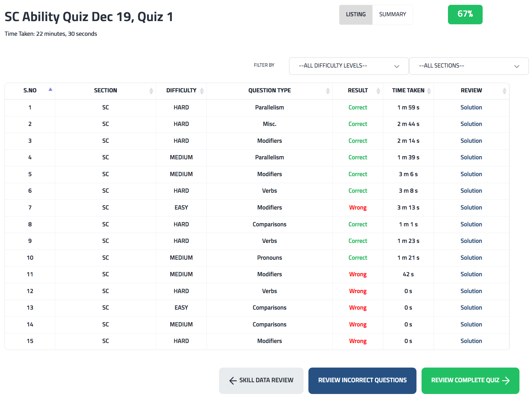Click arrow icon on Review Complete Quiz

pyautogui.click(x=506, y=381)
